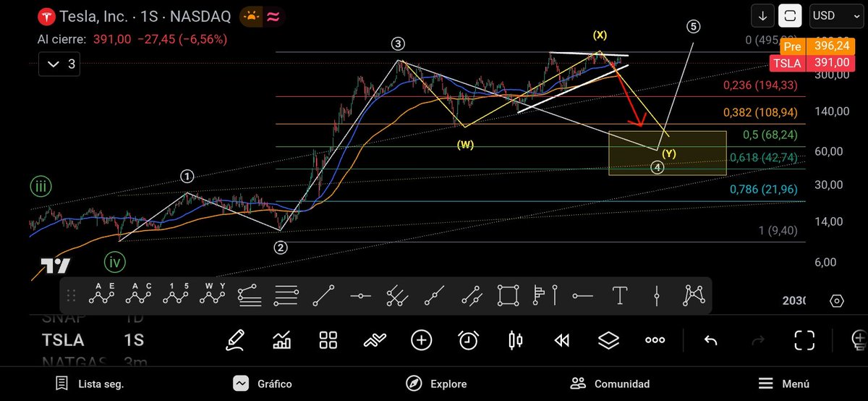
Task: Open the three-dots more options
Action: point(655,339)
